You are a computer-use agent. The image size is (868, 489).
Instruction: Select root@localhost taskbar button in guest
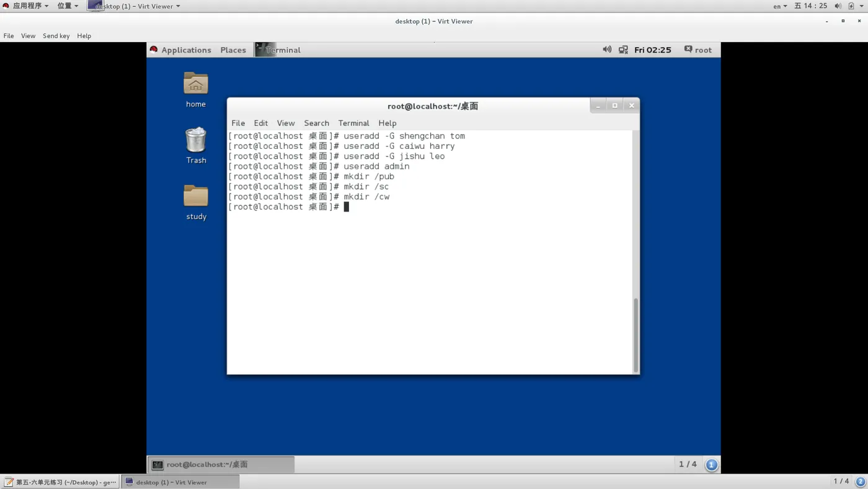point(221,464)
